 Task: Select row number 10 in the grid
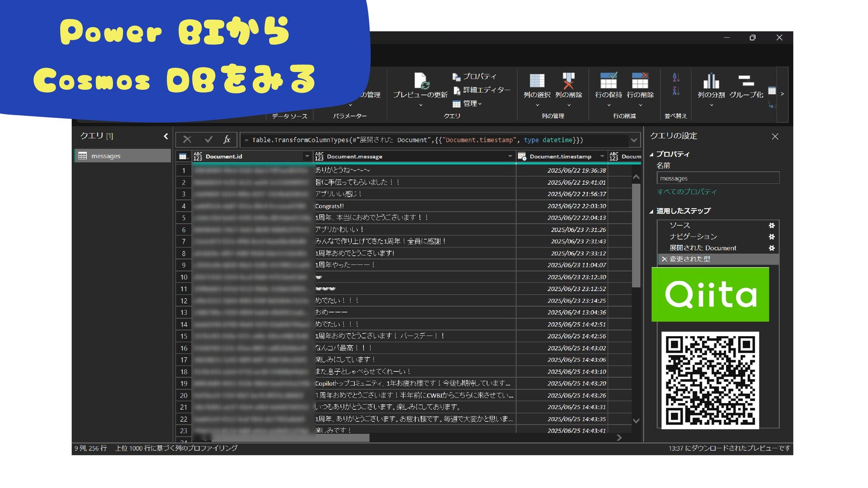pos(184,277)
